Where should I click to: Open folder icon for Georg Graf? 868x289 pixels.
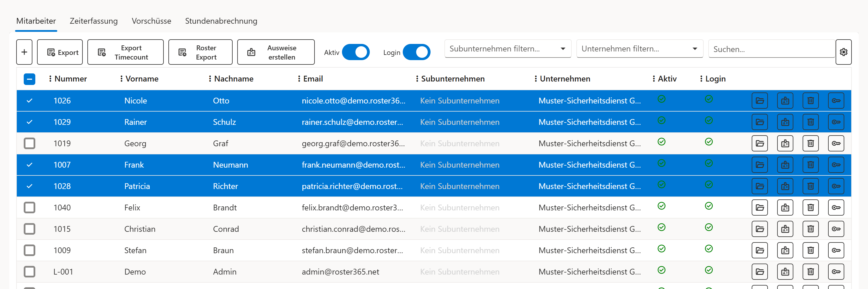point(759,143)
